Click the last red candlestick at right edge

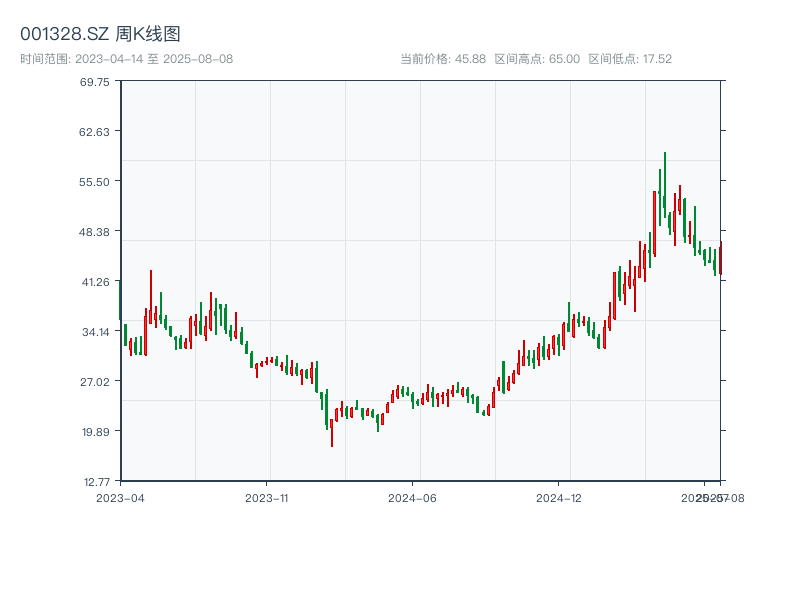[720, 260]
